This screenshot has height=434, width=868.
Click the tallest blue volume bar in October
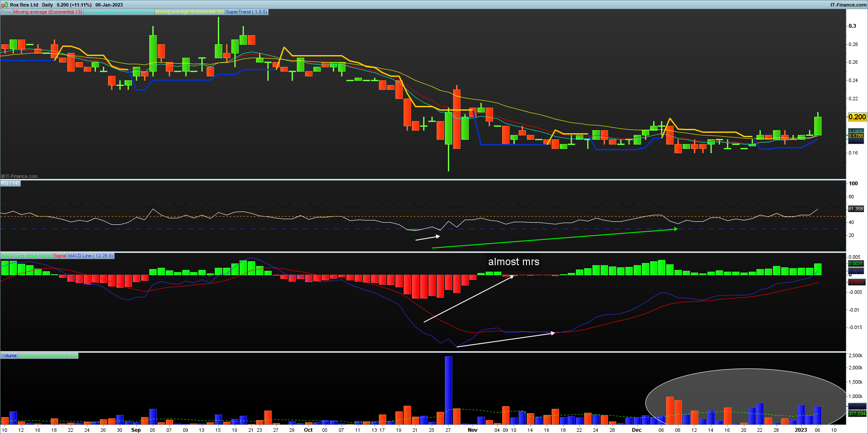click(448, 391)
